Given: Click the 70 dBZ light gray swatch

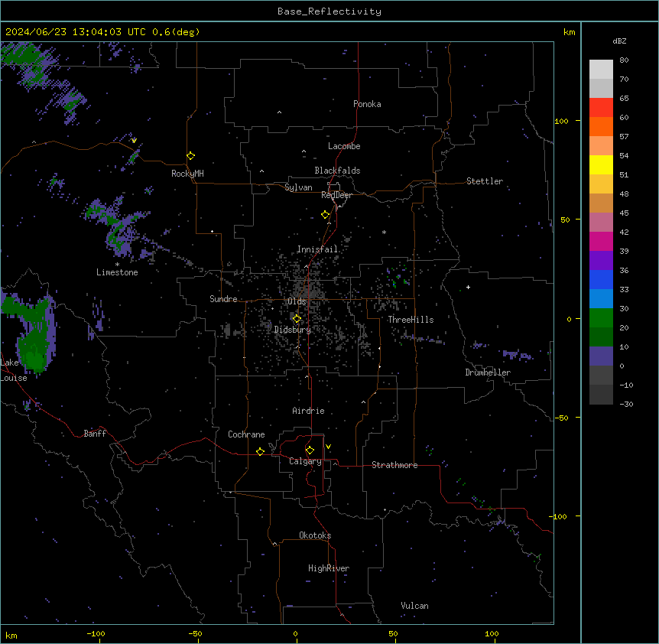Looking at the screenshot, I should click(601, 70).
